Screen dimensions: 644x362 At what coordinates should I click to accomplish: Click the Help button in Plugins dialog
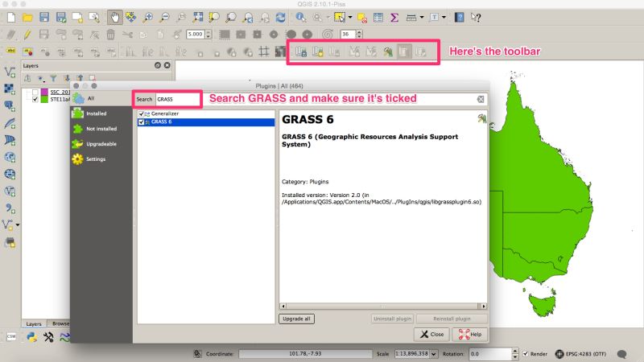point(470,334)
